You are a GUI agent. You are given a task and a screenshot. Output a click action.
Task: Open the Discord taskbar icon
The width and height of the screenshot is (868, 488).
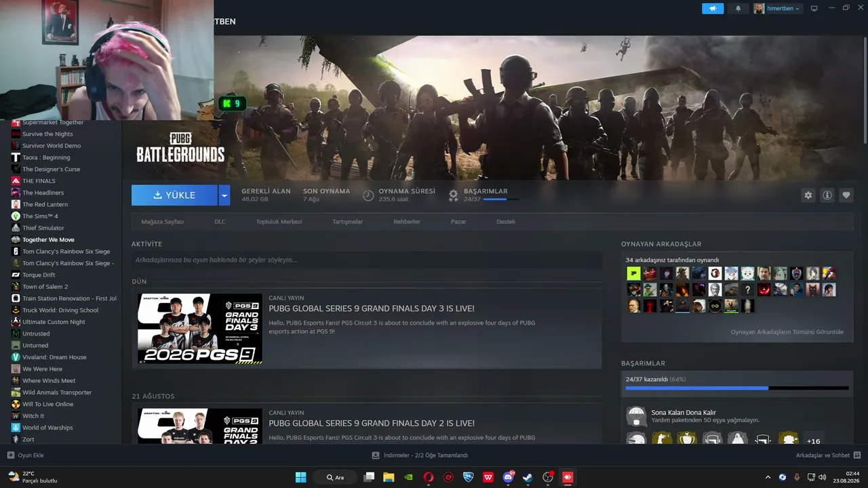[x=509, y=477]
